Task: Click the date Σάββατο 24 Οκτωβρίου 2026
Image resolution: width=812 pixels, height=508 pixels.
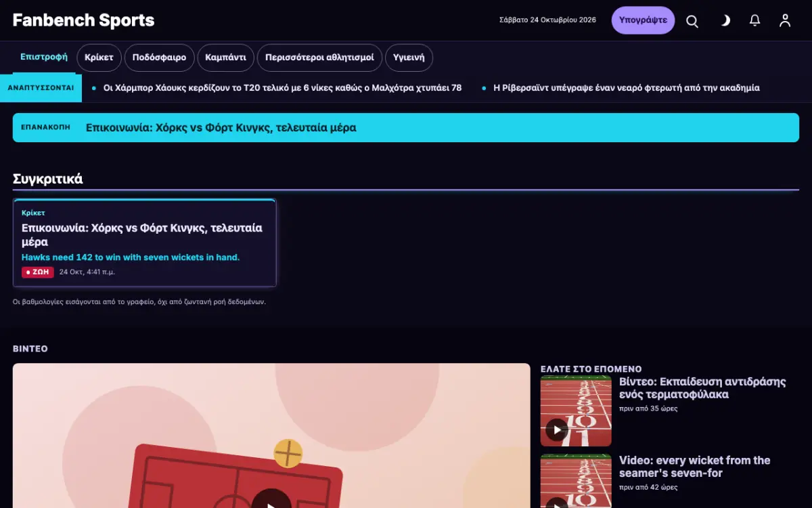Action: [547, 20]
